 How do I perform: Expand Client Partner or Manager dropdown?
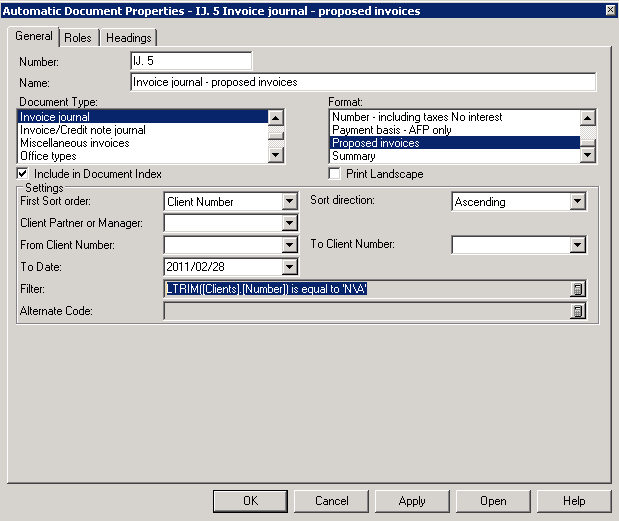point(290,223)
